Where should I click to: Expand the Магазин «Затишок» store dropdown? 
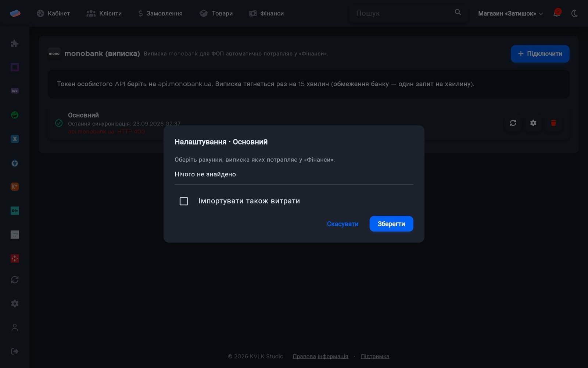(510, 14)
